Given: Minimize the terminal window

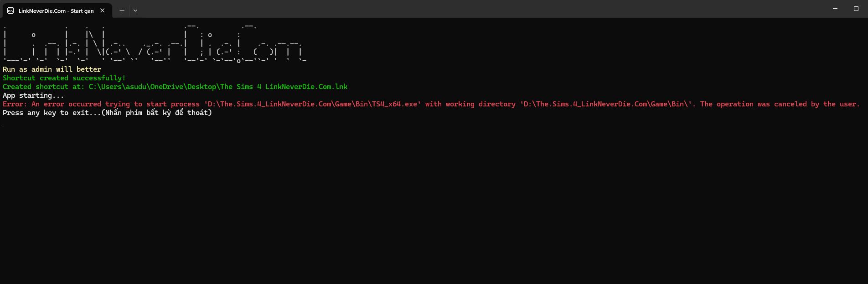Looking at the screenshot, I should pos(835,9).
